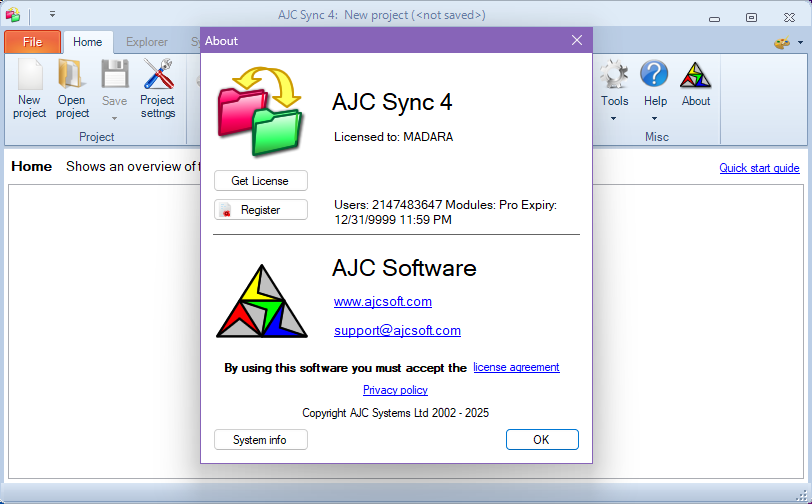
Task: Expand the theme palette dropdown arrow
Action: pyautogui.click(x=801, y=43)
